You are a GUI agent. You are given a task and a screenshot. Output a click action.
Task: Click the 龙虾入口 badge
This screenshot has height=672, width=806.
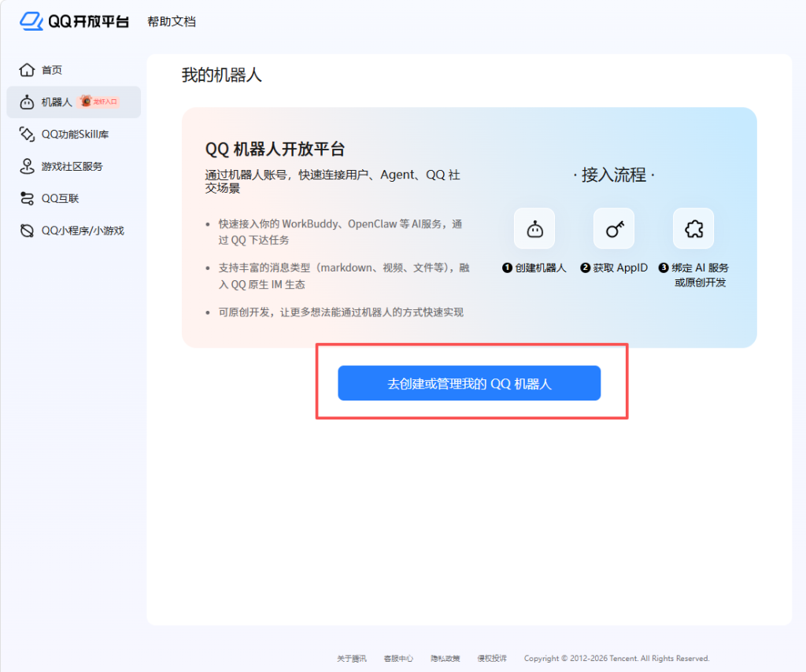[x=98, y=102]
